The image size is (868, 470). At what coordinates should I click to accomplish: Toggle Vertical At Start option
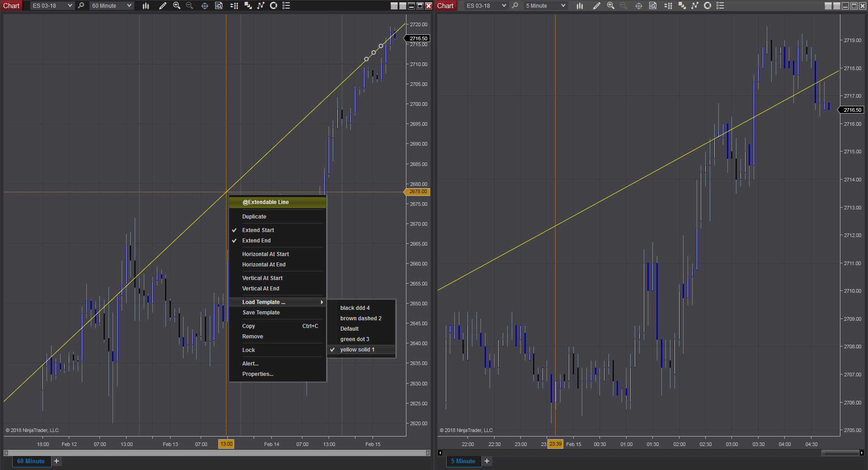pyautogui.click(x=278, y=278)
